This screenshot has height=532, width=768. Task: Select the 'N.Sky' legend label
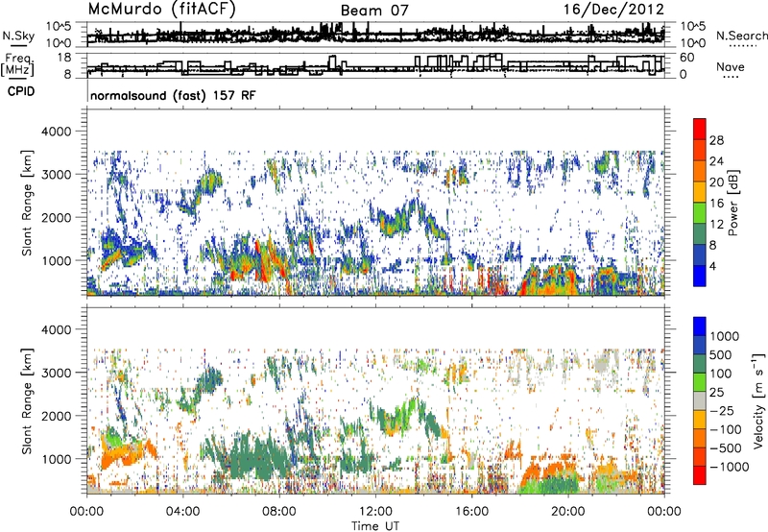(x=18, y=36)
